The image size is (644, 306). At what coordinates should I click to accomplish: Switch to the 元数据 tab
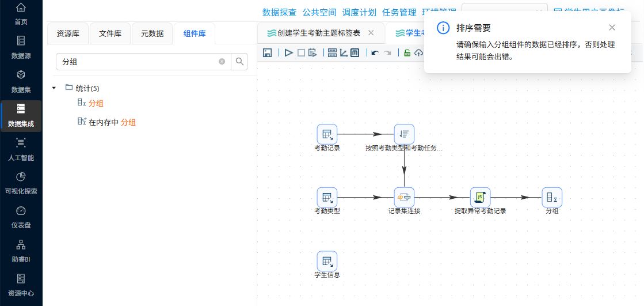coord(152,34)
